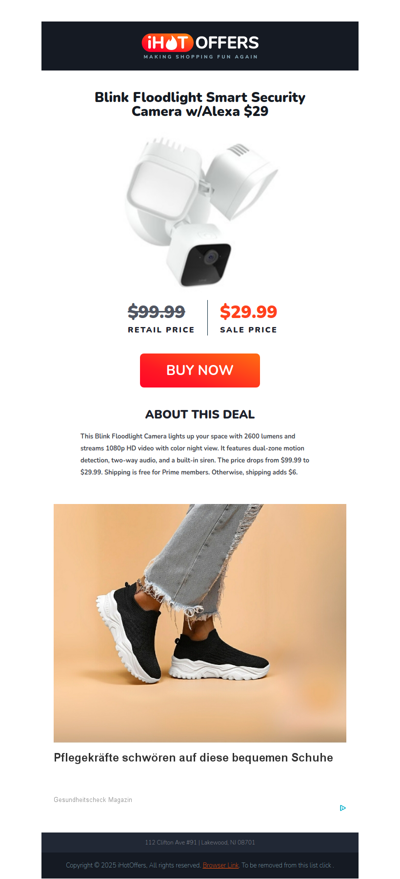The width and height of the screenshot is (400, 879).
Task: Click the Blink Floodlight Smart Security headline
Action: tap(200, 104)
